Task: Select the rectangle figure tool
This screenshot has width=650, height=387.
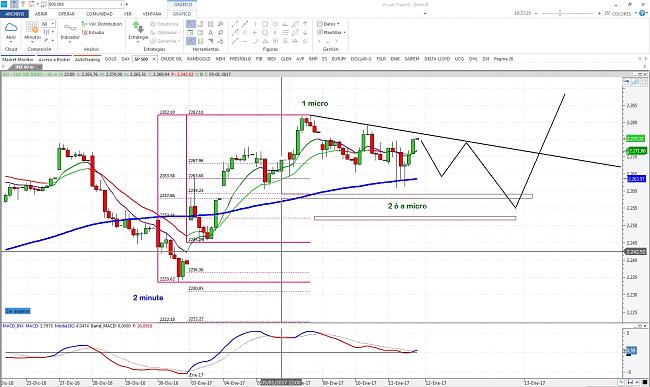Action: coord(265,24)
